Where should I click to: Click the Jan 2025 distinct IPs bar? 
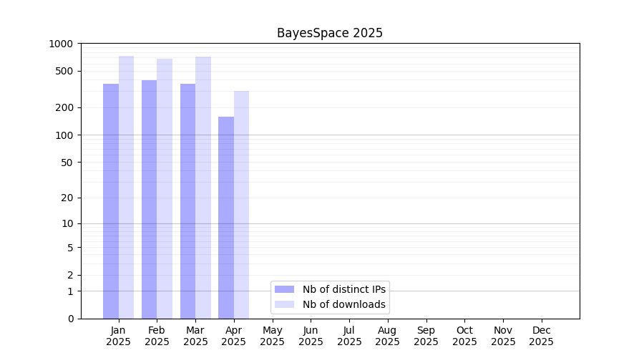(x=111, y=201)
